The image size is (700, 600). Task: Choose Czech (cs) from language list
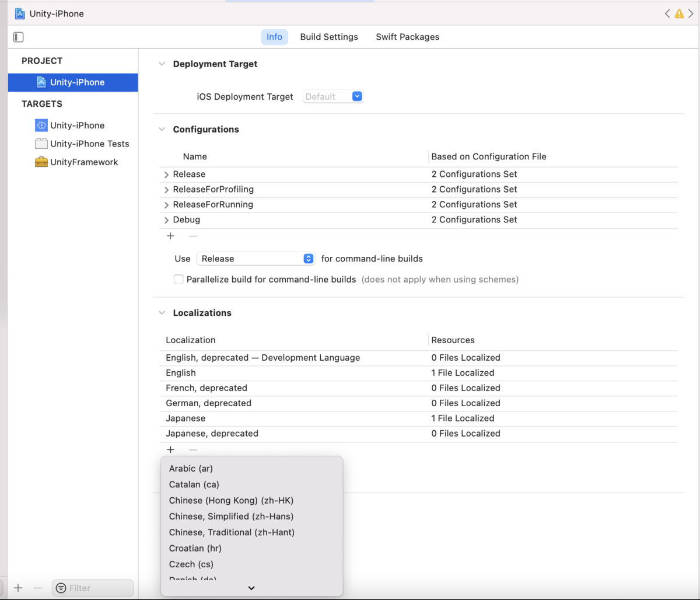251,564
